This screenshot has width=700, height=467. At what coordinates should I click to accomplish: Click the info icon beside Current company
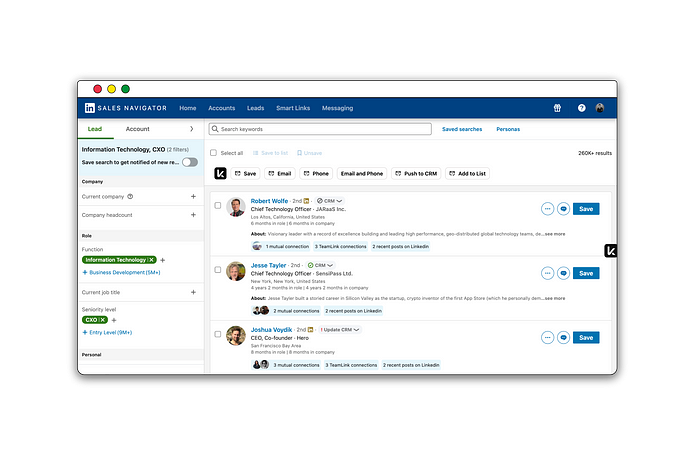click(130, 196)
